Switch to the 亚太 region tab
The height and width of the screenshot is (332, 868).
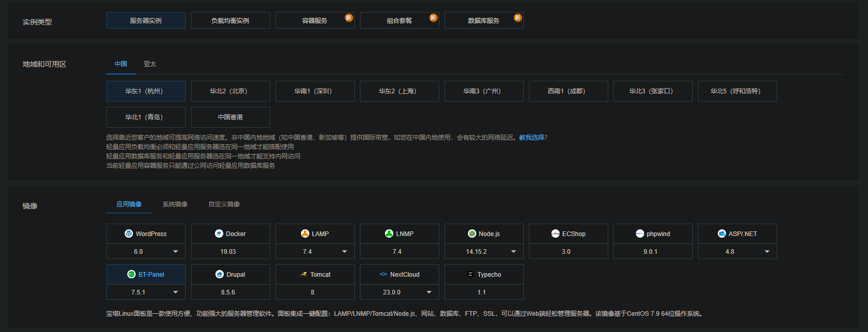(150, 64)
